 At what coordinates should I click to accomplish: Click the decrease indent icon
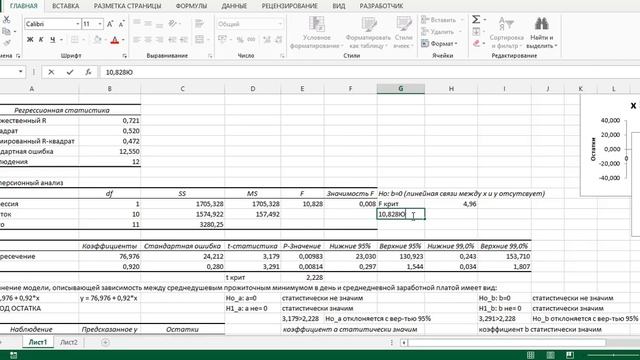pyautogui.click(x=172, y=40)
